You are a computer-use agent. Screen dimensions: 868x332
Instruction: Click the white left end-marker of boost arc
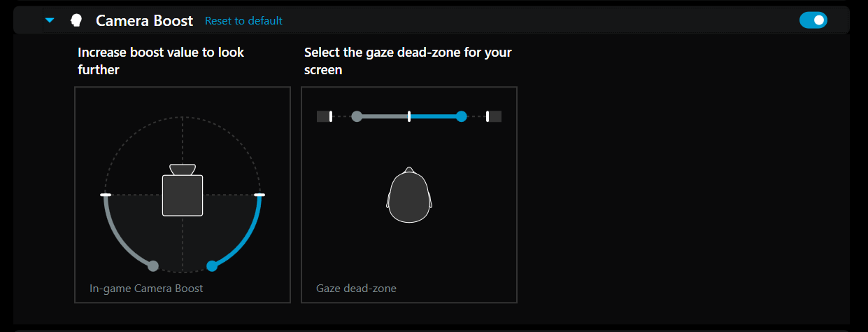point(106,194)
